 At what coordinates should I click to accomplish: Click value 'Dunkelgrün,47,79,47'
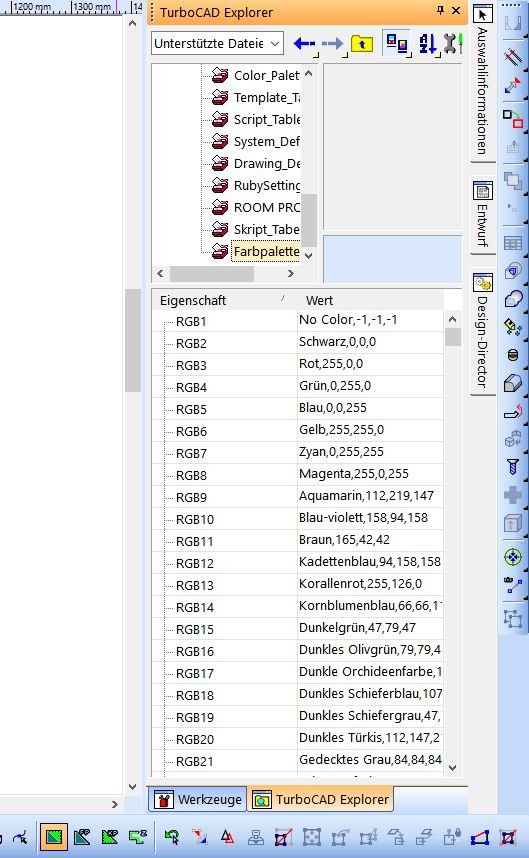coord(357,628)
